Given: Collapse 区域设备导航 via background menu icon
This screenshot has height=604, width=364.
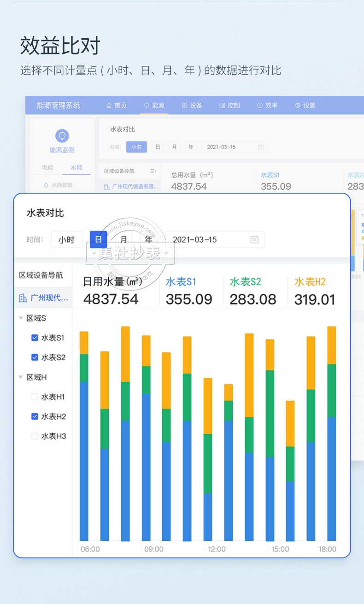Looking at the screenshot, I should point(153,171).
